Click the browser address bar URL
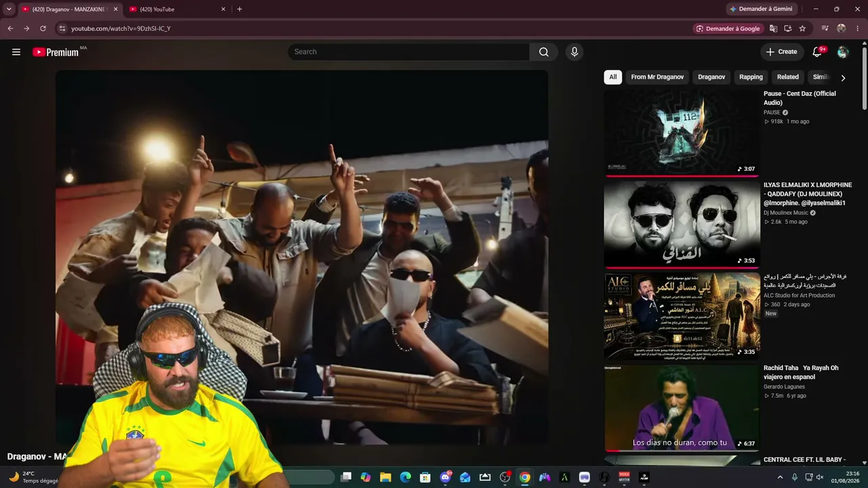Screen dimensions: 868x488 tap(121, 28)
